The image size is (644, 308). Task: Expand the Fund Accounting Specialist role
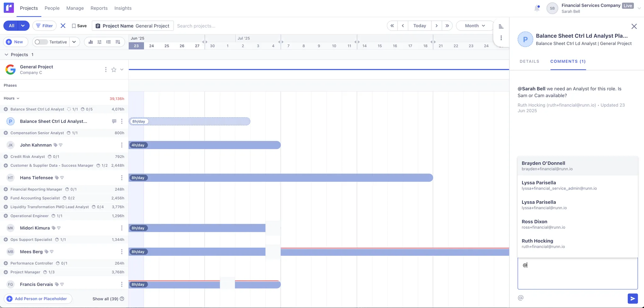click(6, 198)
